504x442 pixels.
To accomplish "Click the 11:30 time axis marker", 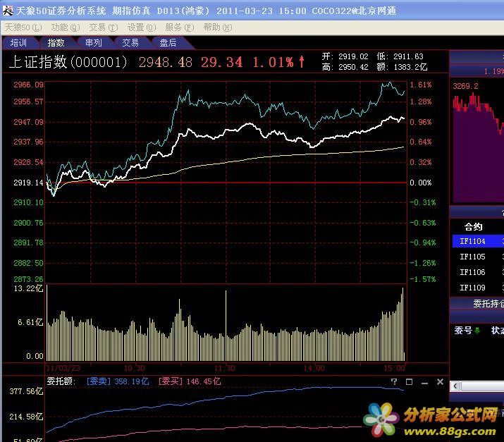I will [x=225, y=368].
